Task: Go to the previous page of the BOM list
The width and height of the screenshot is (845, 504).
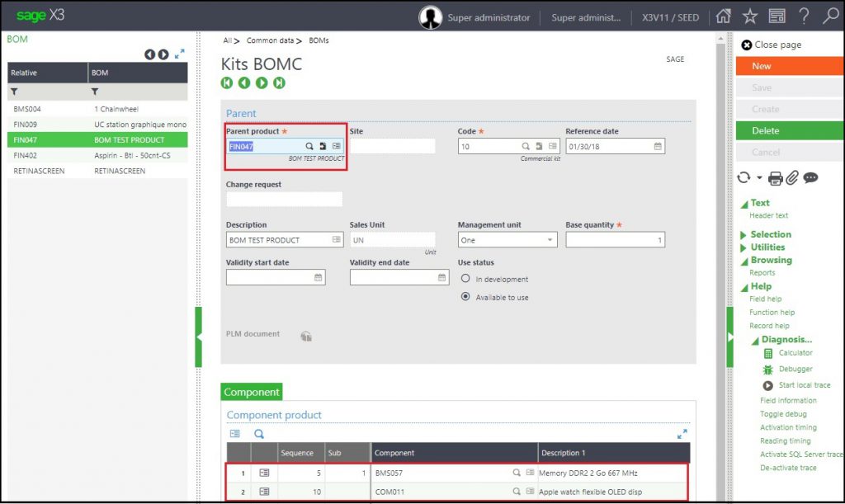Action: tap(149, 54)
